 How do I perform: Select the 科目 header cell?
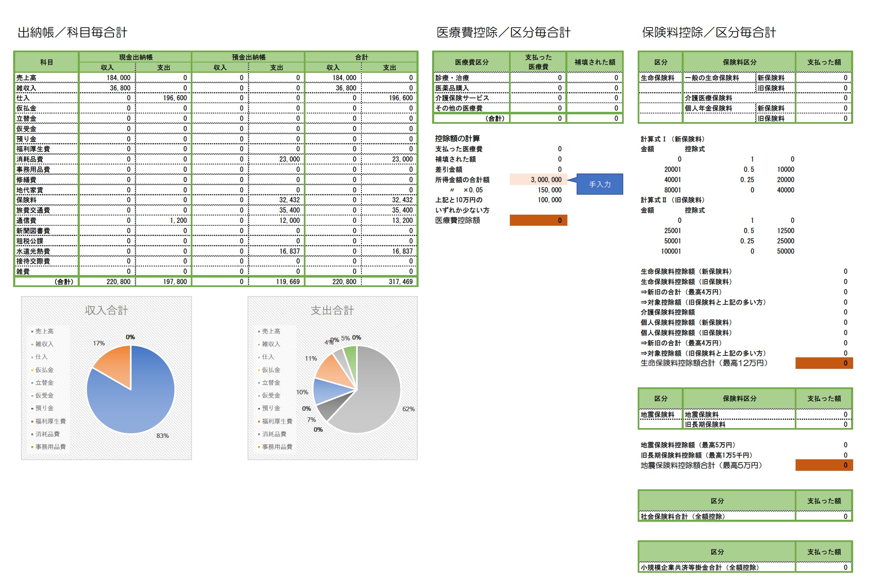click(46, 62)
